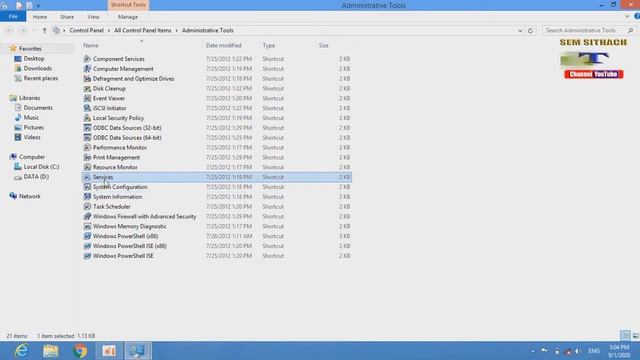This screenshot has width=640, height=360.
Task: Click the Services shortcut name
Action: (103, 177)
